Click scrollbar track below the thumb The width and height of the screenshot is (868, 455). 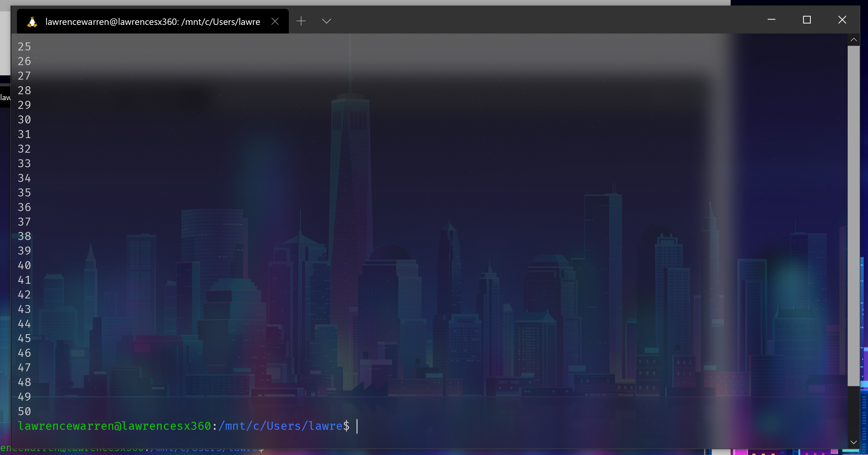pos(854,411)
